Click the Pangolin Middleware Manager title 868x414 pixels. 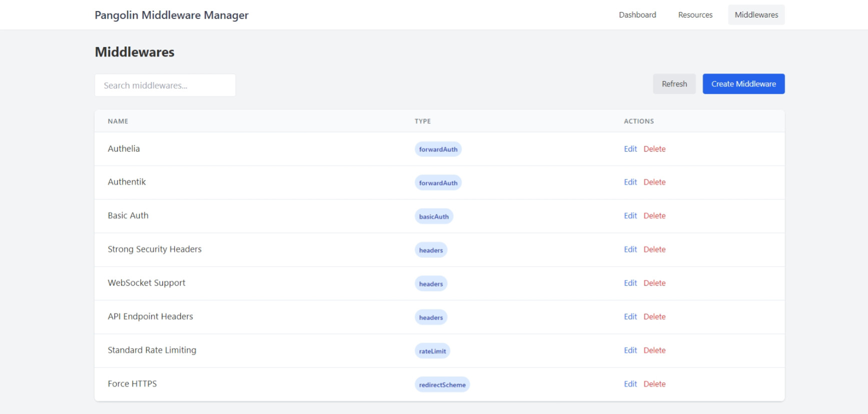[x=172, y=15]
